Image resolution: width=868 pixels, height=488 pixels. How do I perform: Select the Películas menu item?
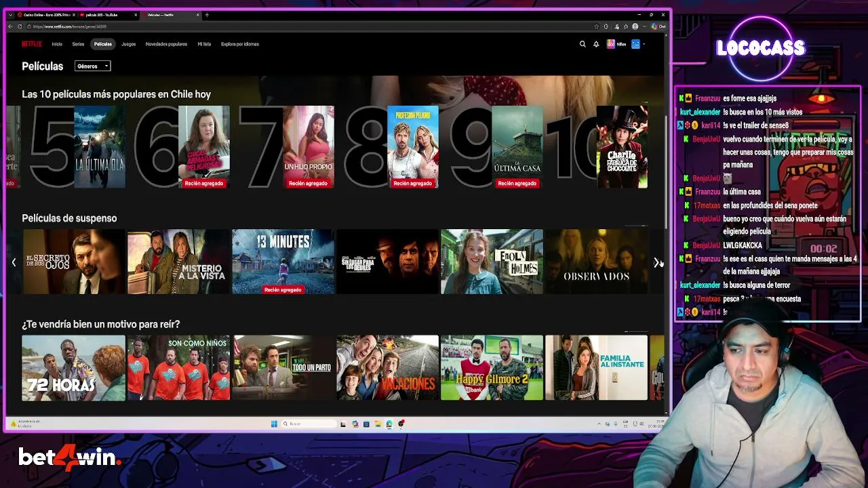tap(103, 44)
